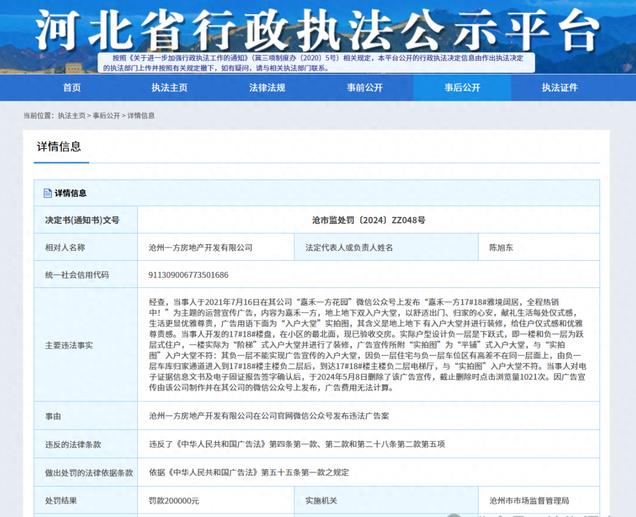This screenshot has height=517, width=636.
Task: Select the legal representative name 陈旭东
Action: click(x=501, y=247)
